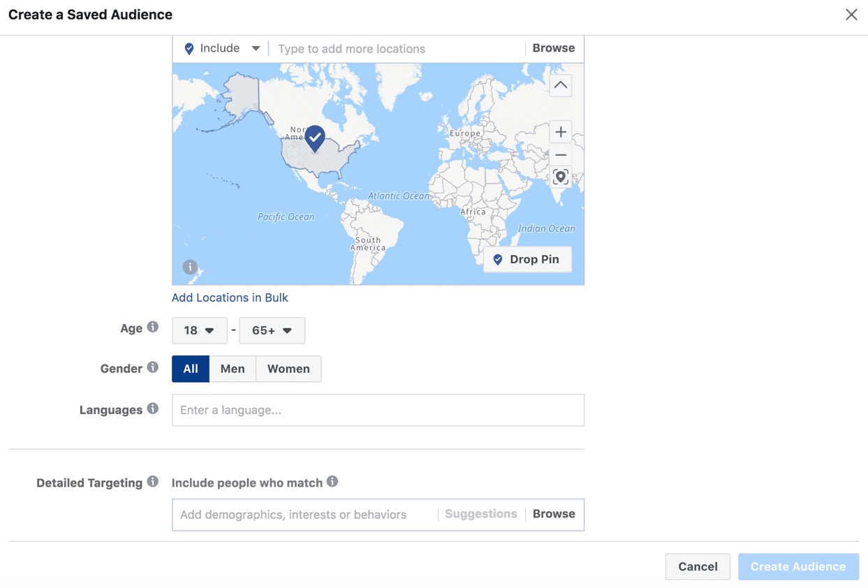This screenshot has width=868, height=588.
Task: Click the map info icon
Action: 190,267
